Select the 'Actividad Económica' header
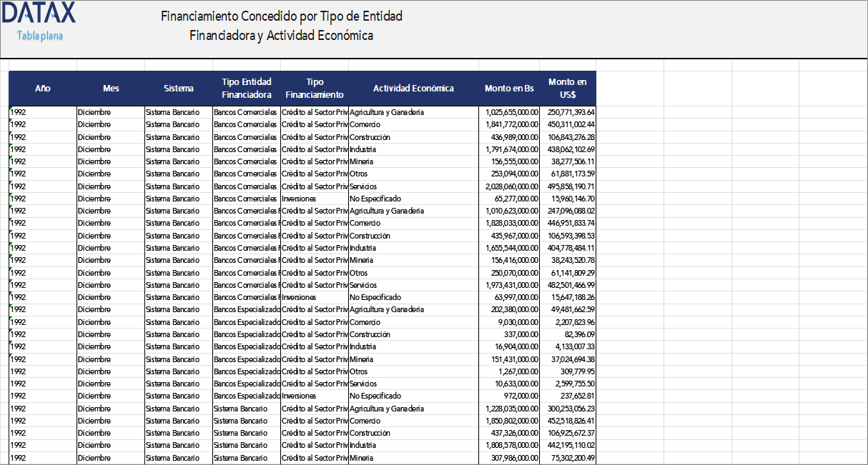868x465 pixels. click(413, 89)
